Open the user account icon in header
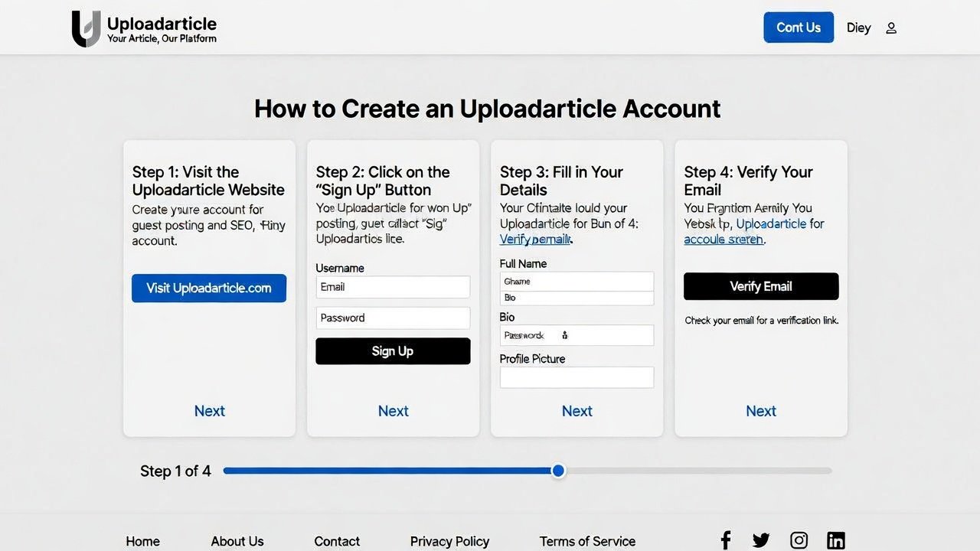The width and height of the screenshot is (980, 551). tap(890, 28)
